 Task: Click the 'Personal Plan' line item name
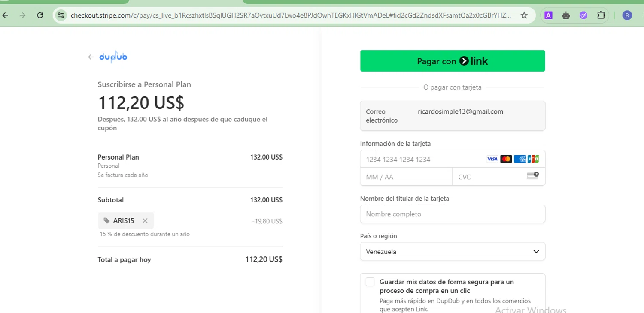(x=118, y=157)
